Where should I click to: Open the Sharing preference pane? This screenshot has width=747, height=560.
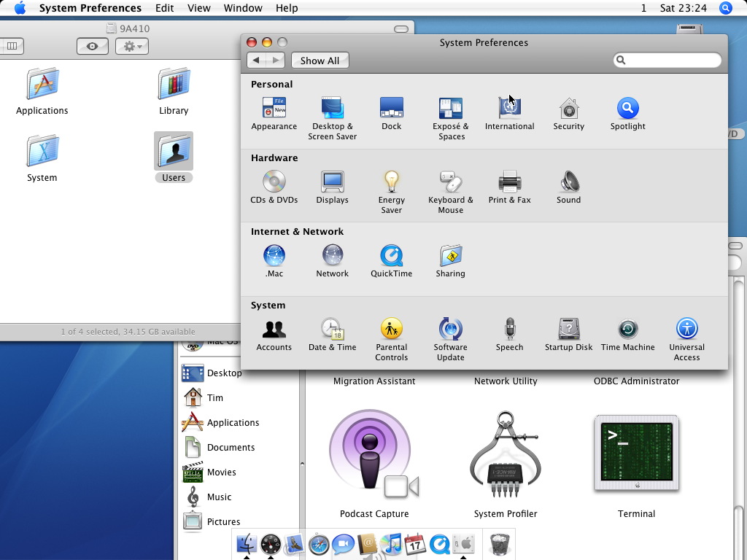[451, 261]
